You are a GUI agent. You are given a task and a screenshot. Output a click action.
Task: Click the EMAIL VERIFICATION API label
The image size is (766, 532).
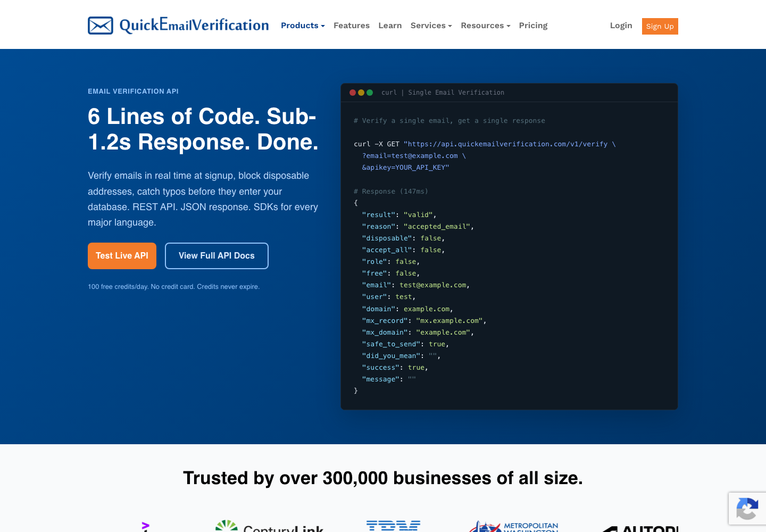tap(133, 92)
